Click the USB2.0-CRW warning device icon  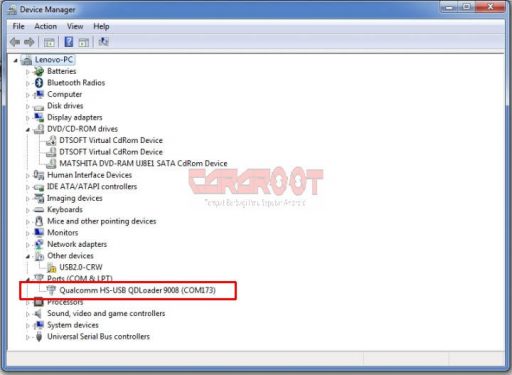[x=51, y=267]
